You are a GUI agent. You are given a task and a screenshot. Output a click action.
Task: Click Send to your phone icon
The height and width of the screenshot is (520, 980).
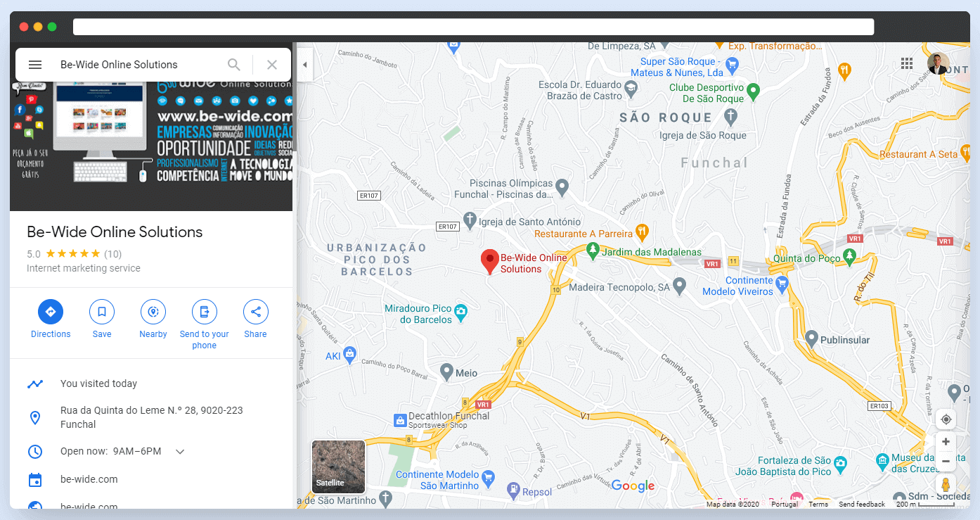click(x=205, y=312)
